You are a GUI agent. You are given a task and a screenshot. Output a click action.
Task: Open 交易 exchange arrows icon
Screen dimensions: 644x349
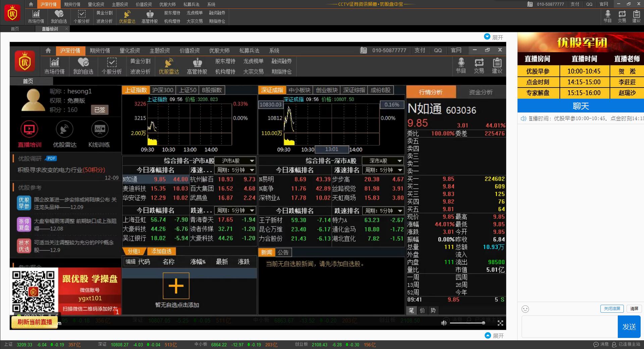(622, 16)
